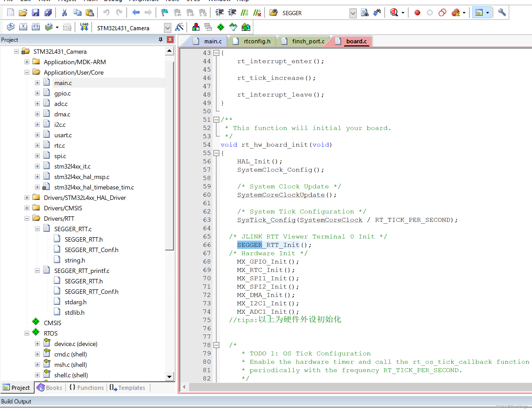Image resolution: width=532 pixels, height=411 pixels.
Task: Open Options for Target wand icon
Action: click(x=179, y=27)
